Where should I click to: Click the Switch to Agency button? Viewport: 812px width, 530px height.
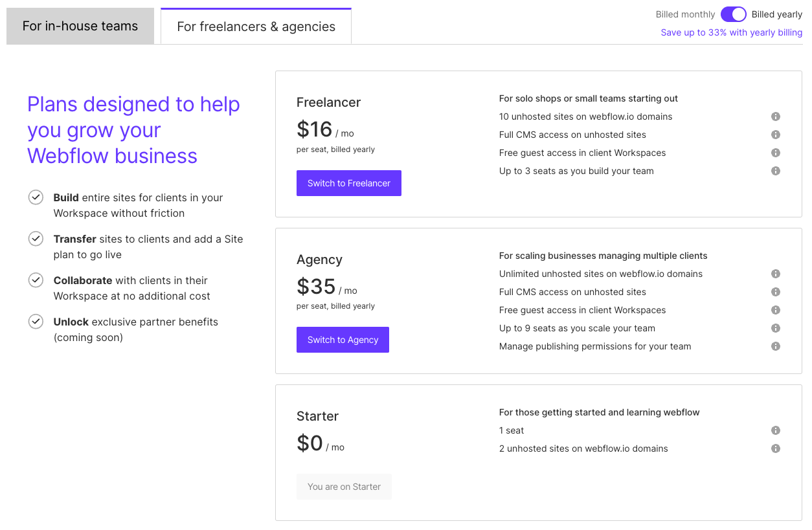(x=343, y=340)
